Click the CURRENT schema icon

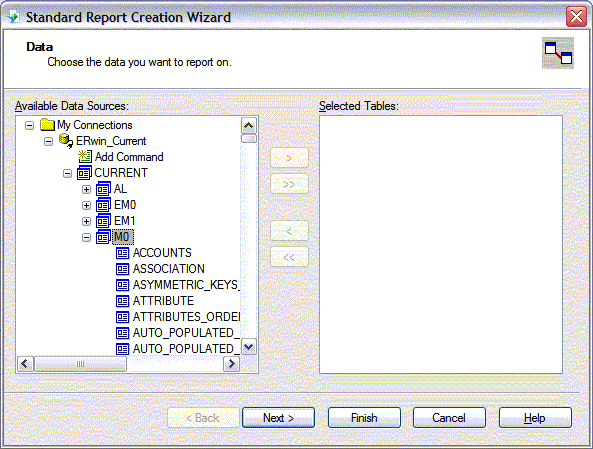pyautogui.click(x=84, y=173)
